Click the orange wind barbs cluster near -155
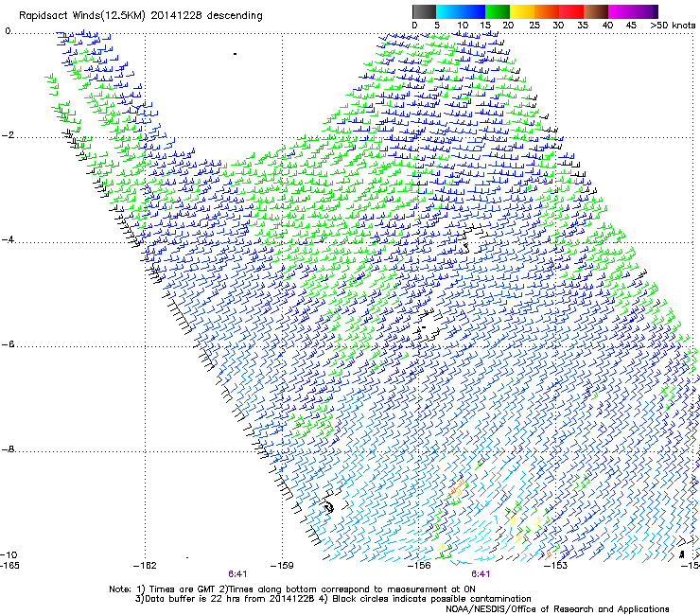Viewport: 700px width, 615px height. click(x=458, y=488)
